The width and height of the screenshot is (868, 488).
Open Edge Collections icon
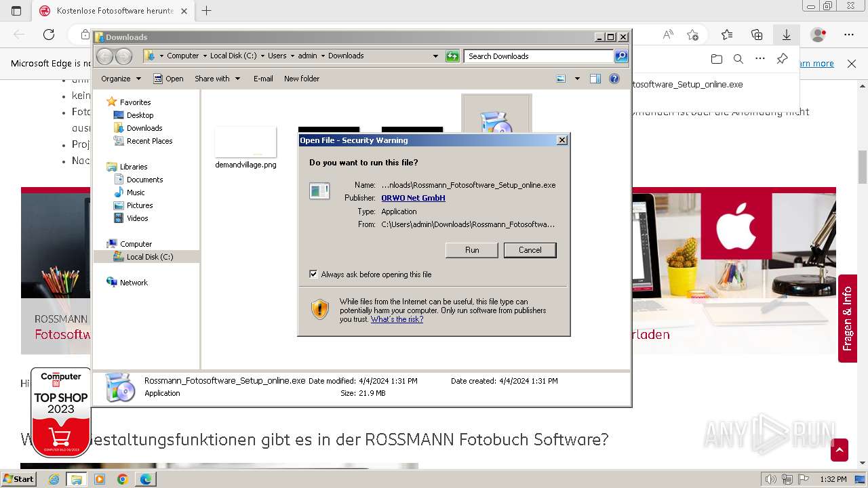(757, 35)
